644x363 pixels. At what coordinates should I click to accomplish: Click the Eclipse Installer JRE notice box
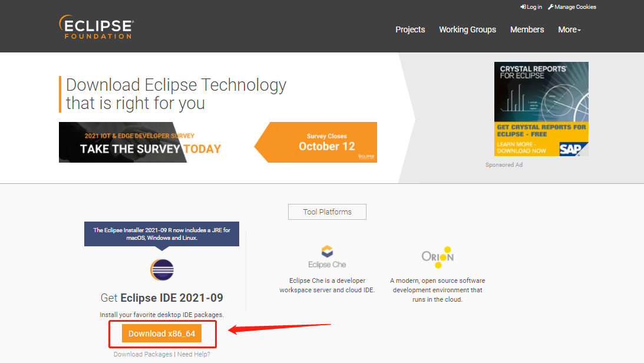point(162,234)
